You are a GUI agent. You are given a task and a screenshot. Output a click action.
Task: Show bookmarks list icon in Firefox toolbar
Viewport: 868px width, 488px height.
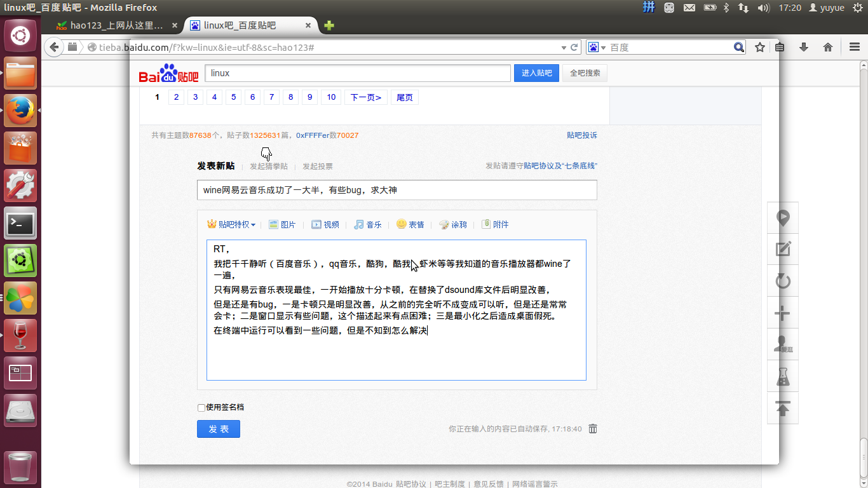[x=780, y=47]
